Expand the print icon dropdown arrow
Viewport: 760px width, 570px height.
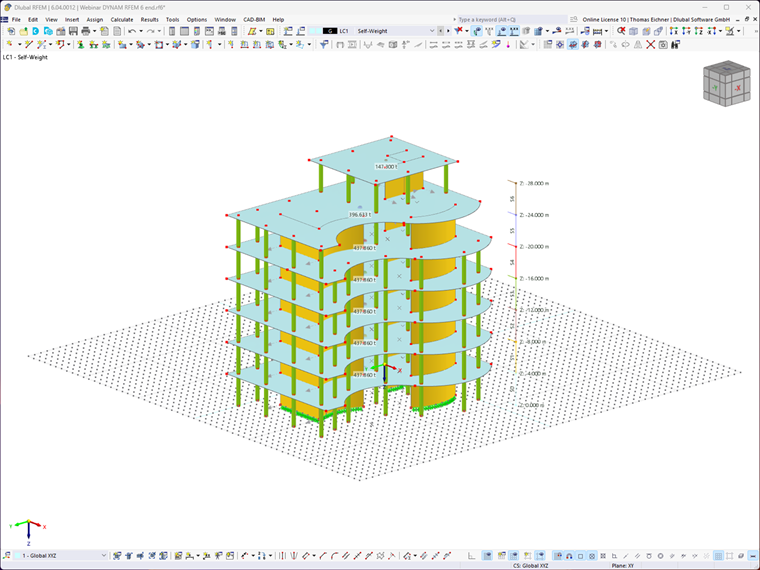pos(94,31)
